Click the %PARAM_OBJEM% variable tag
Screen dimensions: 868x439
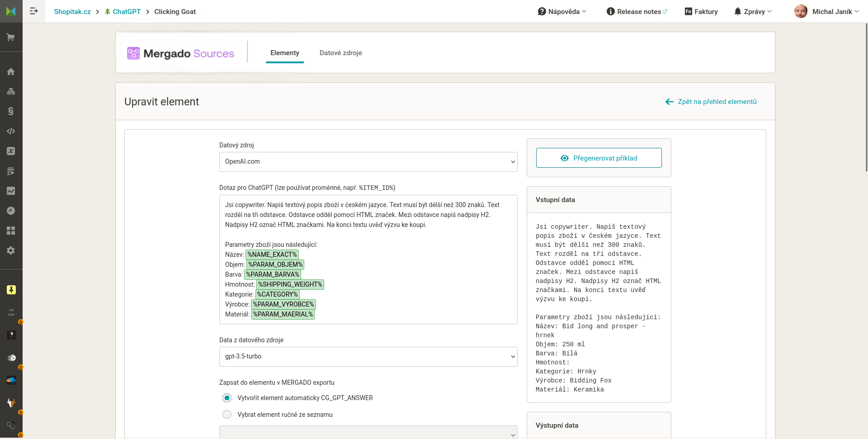pyautogui.click(x=275, y=264)
